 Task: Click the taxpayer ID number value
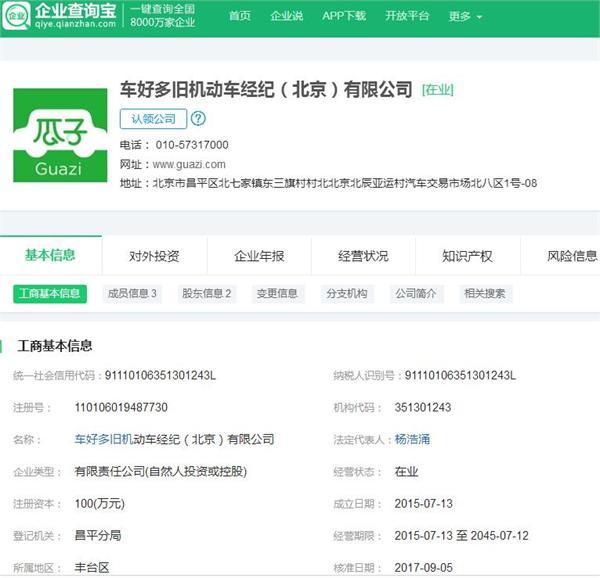tap(460, 376)
